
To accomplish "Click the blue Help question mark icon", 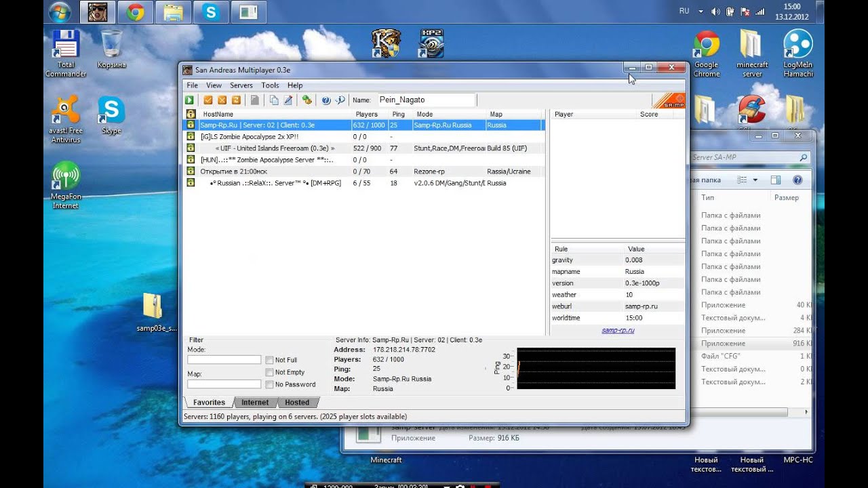I will pyautogui.click(x=326, y=100).
